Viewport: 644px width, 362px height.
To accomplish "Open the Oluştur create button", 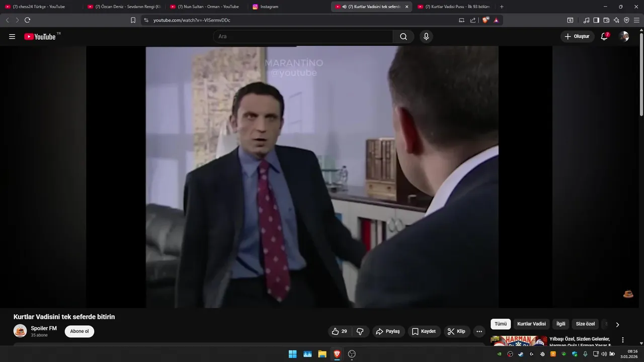I will pos(577,36).
